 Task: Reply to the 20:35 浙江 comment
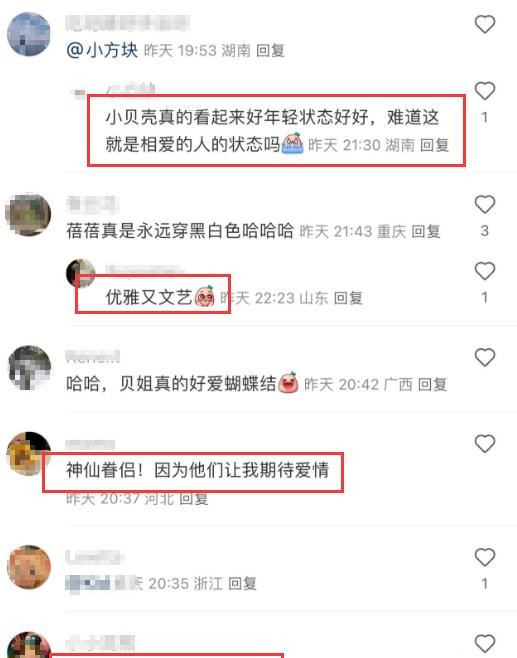[x=243, y=583]
